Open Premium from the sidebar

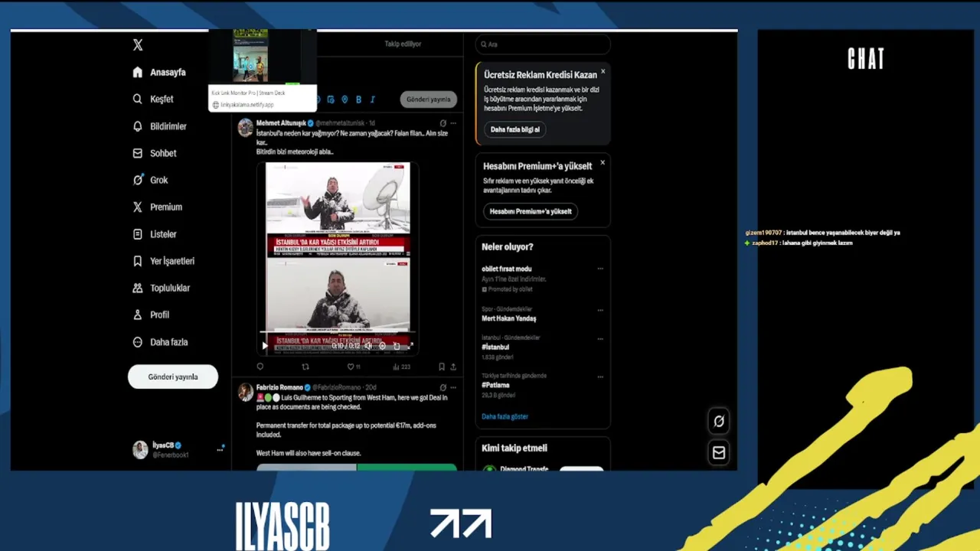[x=157, y=207]
